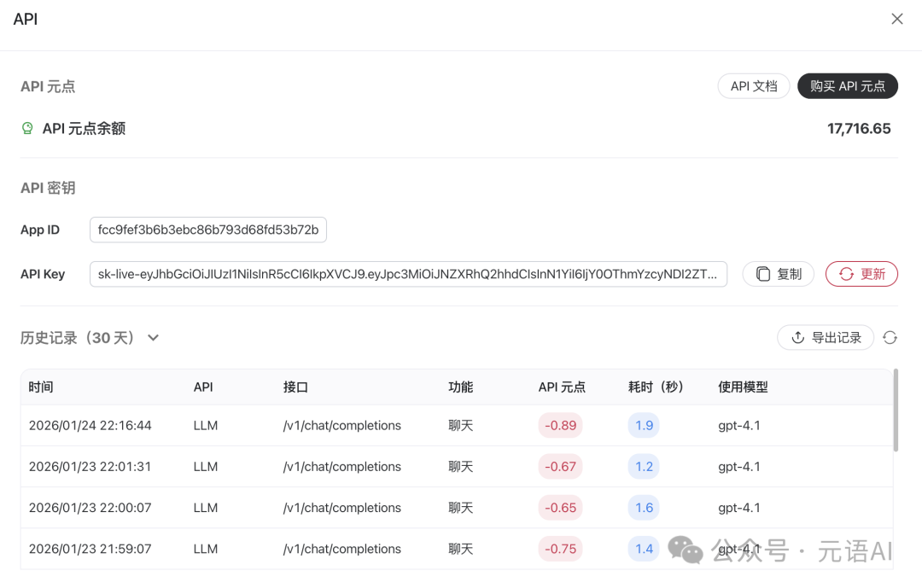The width and height of the screenshot is (922, 588).
Task: Click 购买 API 元点 button
Action: pos(847,86)
